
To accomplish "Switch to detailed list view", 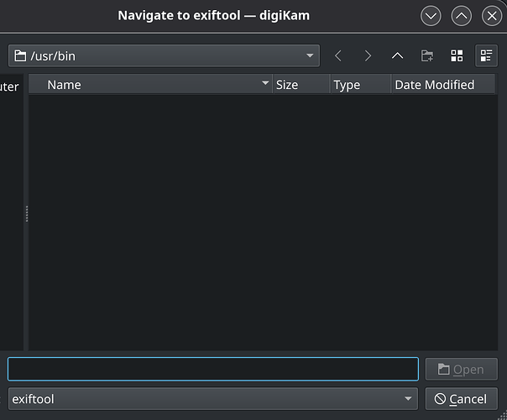I will click(x=486, y=56).
